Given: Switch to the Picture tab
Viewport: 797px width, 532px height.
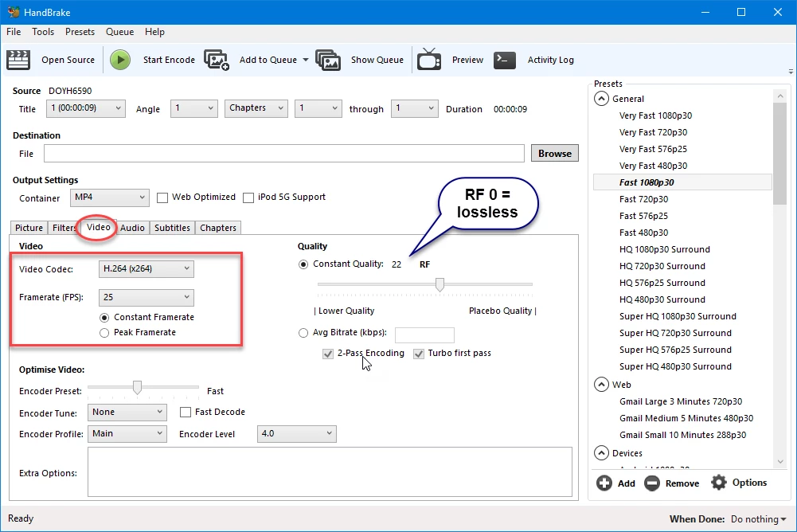Looking at the screenshot, I should pyautogui.click(x=29, y=228).
